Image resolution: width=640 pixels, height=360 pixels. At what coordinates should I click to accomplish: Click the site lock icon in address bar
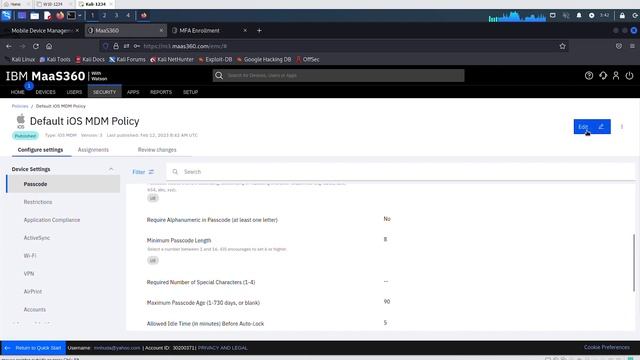click(116, 46)
